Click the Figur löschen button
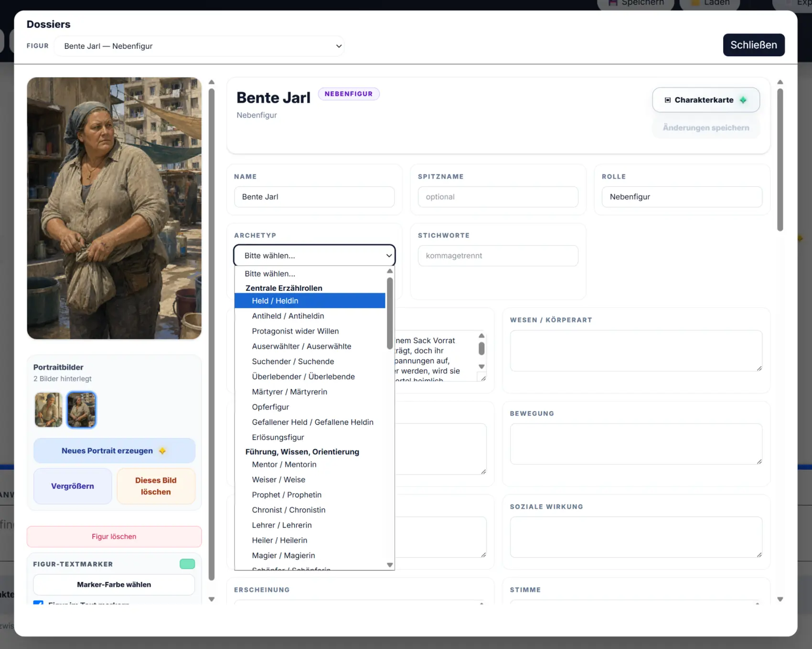 114,537
